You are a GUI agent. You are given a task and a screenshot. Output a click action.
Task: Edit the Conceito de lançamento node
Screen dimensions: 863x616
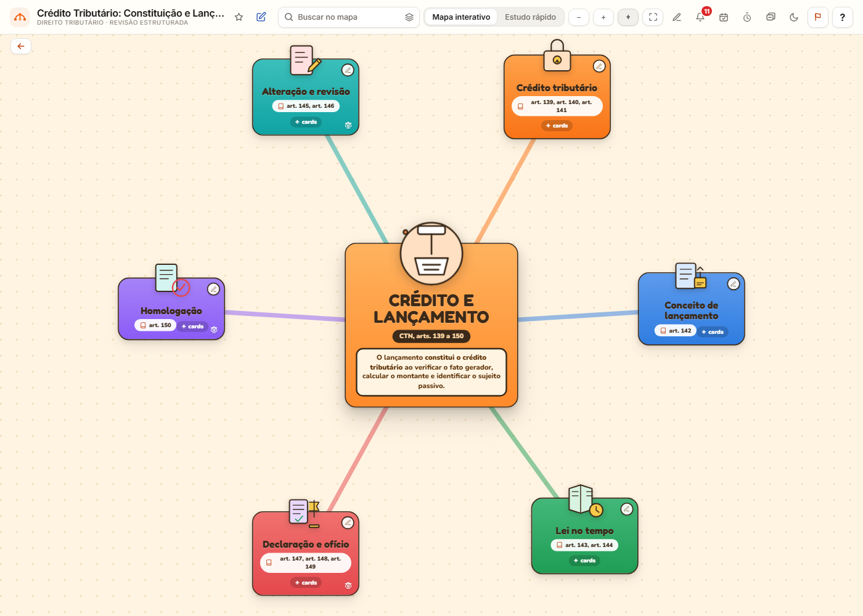pyautogui.click(x=734, y=284)
